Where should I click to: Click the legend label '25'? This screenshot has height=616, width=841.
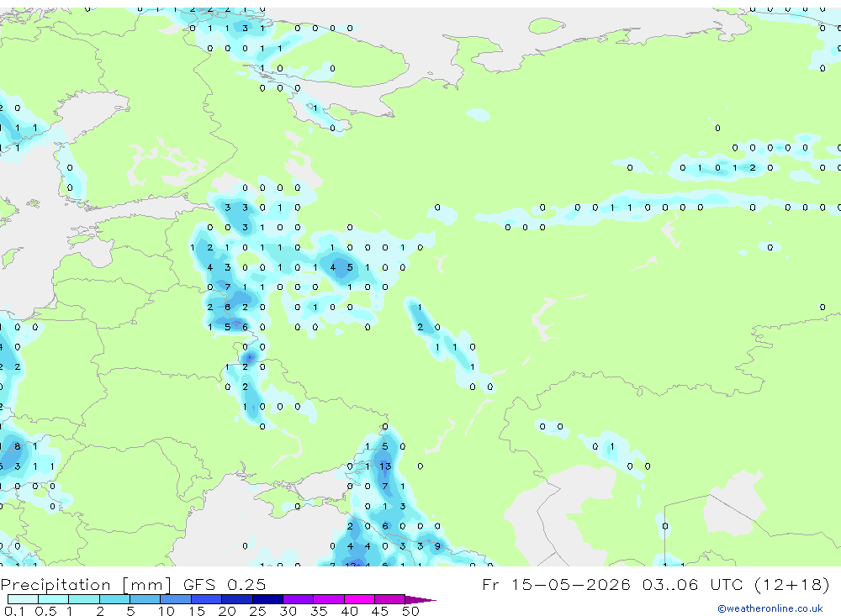point(257,611)
